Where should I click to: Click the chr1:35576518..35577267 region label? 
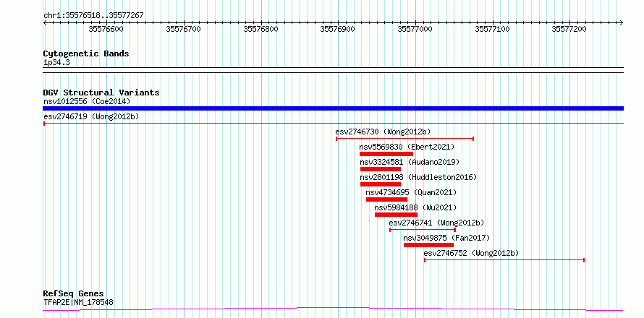93,16
